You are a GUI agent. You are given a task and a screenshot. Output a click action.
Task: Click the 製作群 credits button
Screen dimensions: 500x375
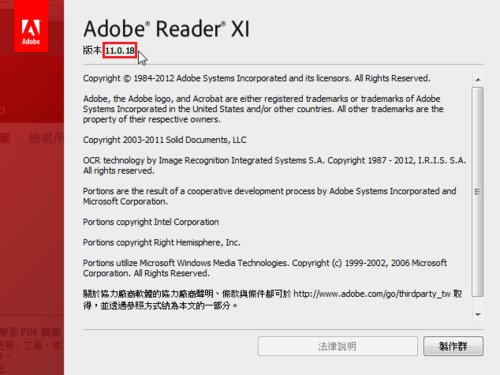453,346
